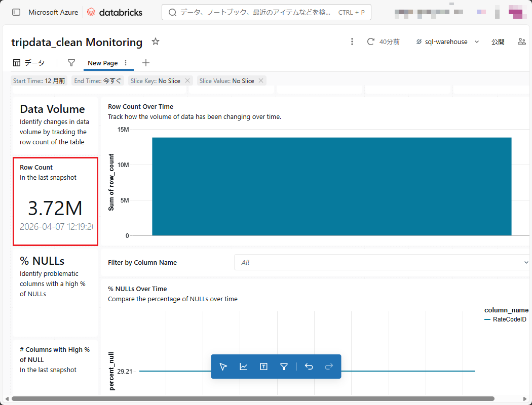The height and width of the screenshot is (405, 532).
Task: Add a new page with plus icon
Action: coord(146,63)
